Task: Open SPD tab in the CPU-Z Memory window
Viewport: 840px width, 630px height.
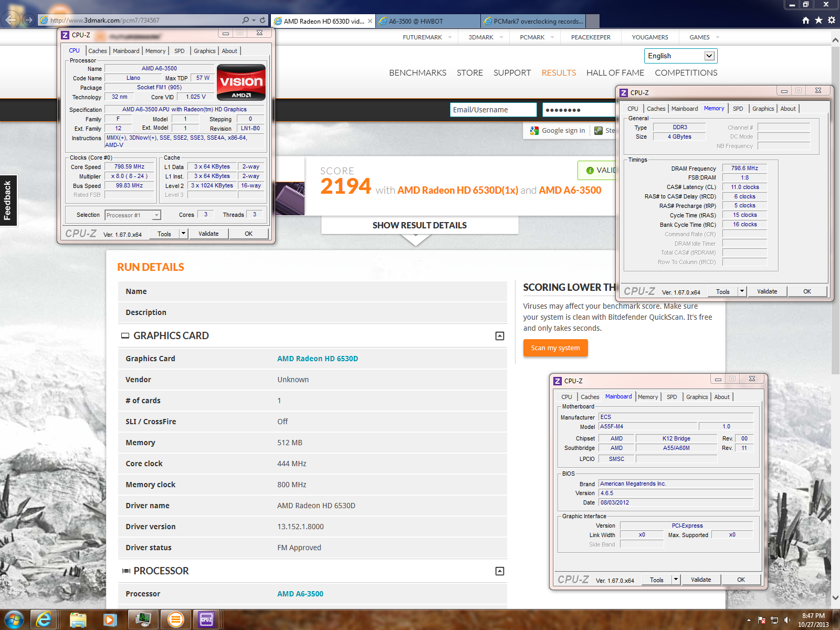Action: tap(738, 109)
